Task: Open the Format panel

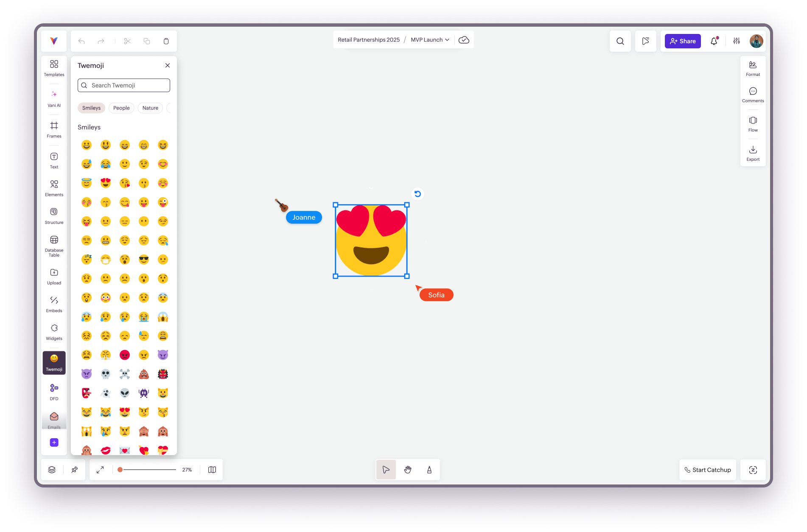Action: (753, 68)
